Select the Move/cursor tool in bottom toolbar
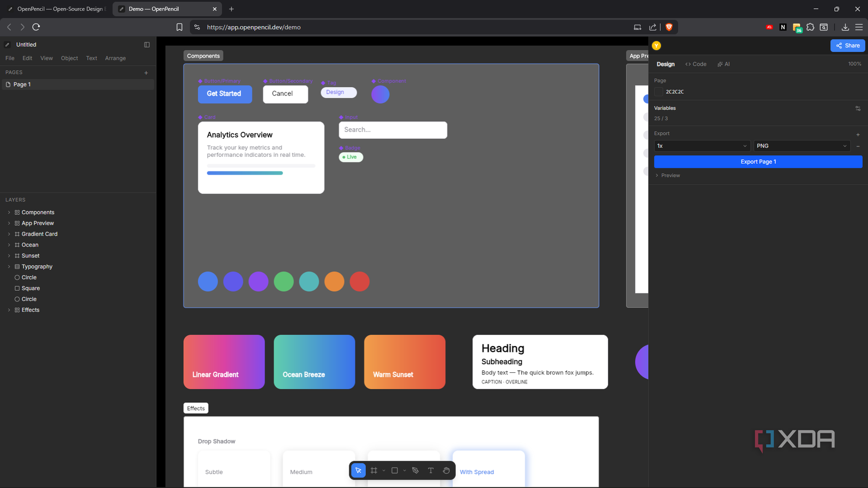 358,470
